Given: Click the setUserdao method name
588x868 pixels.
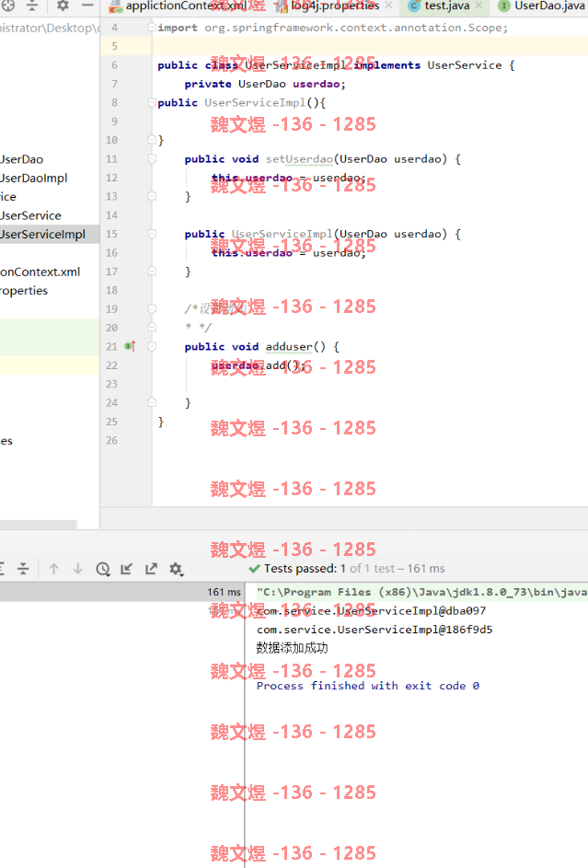Looking at the screenshot, I should (299, 159).
